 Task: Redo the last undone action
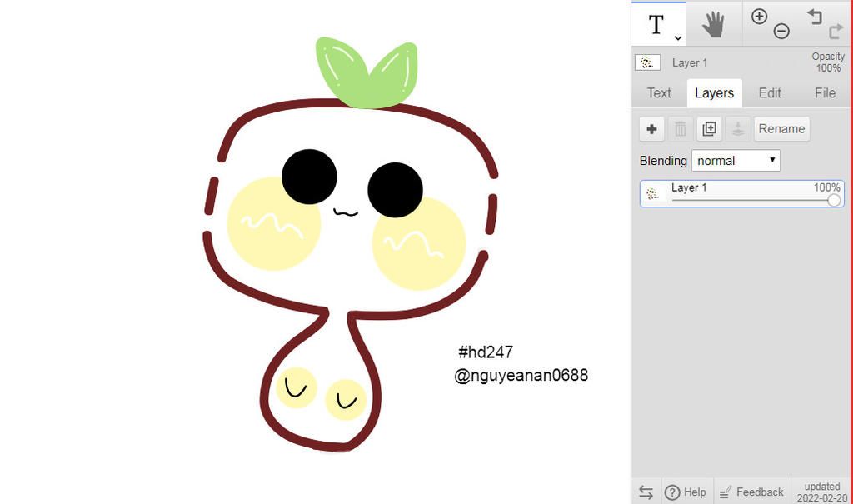[836, 31]
